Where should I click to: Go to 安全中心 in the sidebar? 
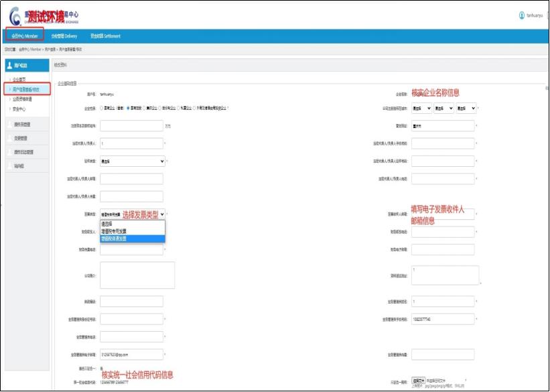tap(19, 108)
